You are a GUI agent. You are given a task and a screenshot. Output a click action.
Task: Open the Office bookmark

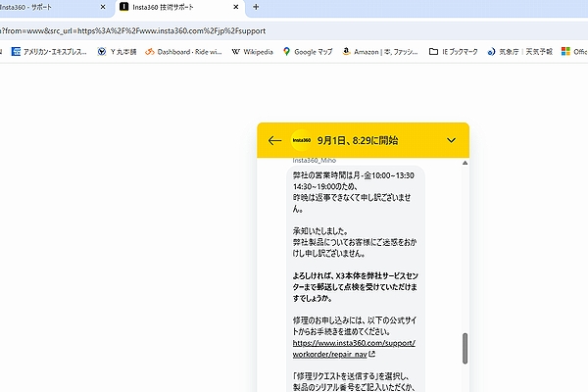click(573, 52)
